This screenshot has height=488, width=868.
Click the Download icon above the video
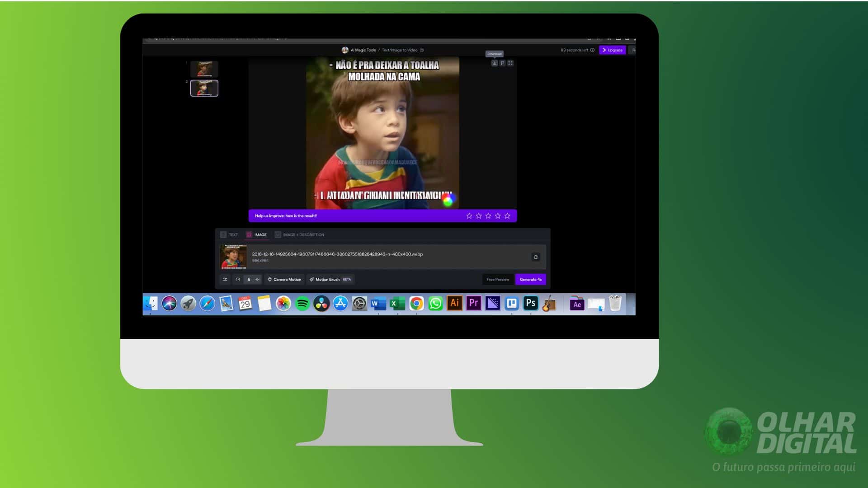pyautogui.click(x=495, y=63)
